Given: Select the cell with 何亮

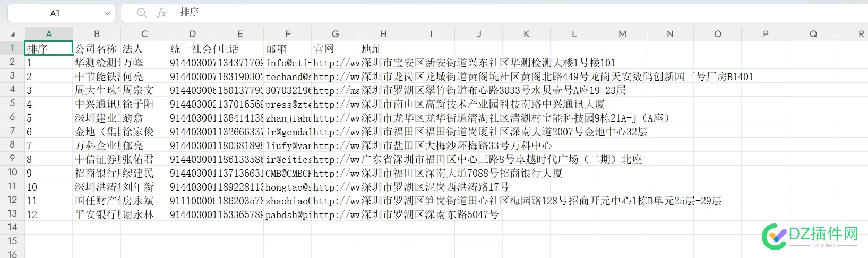Looking at the screenshot, I should tap(144, 76).
